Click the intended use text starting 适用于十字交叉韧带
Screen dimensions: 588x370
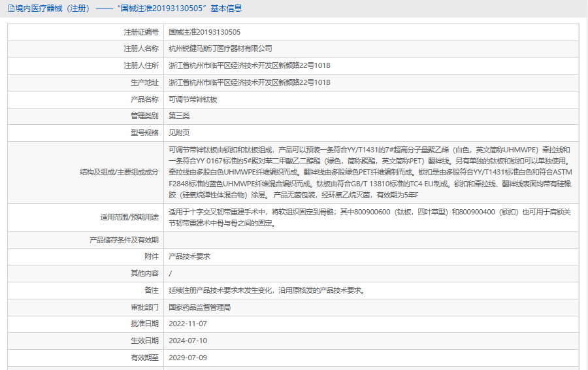[370, 217]
